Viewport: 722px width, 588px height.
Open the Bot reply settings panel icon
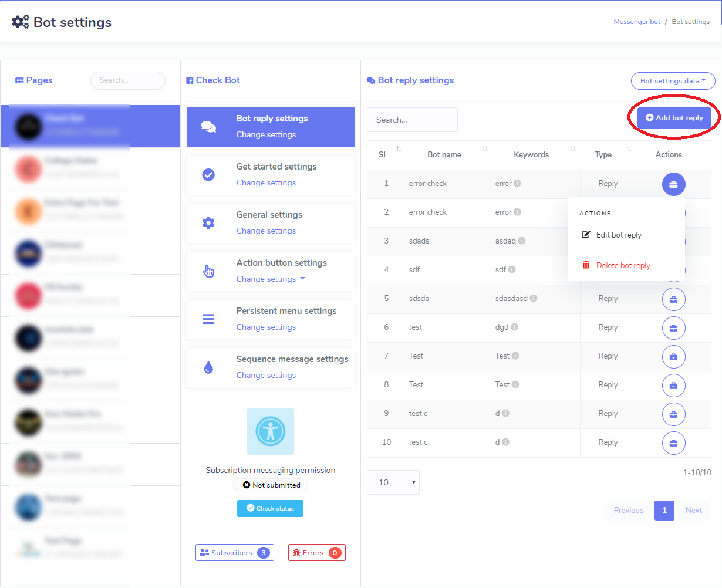[208, 127]
